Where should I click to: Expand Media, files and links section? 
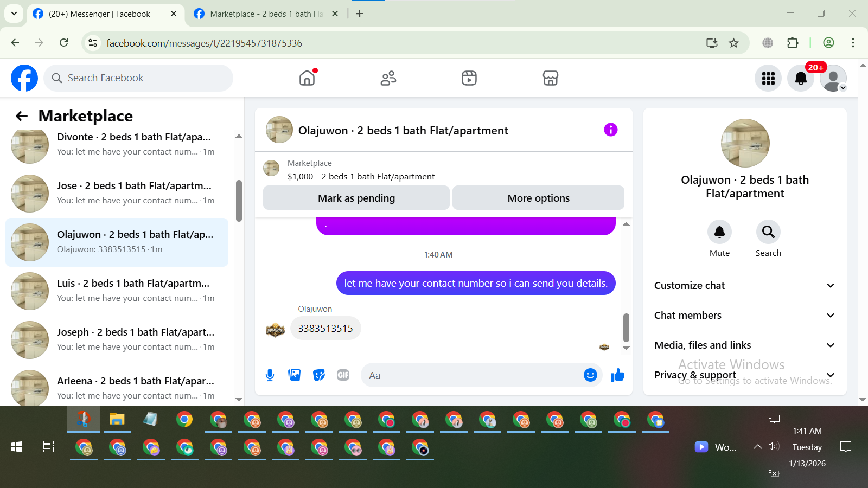pos(745,345)
